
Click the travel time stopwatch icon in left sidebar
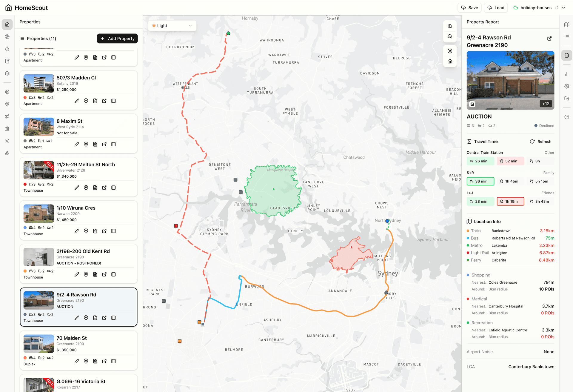tap(7, 49)
